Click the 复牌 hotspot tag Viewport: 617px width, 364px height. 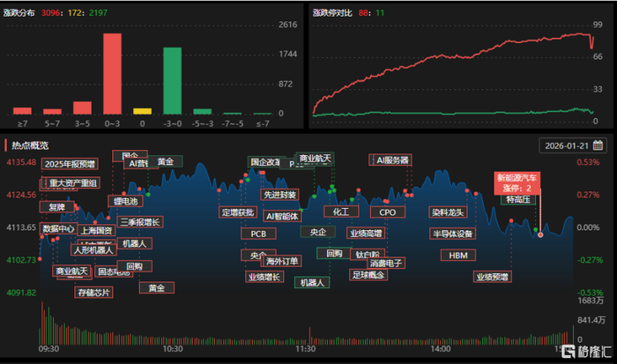(56, 207)
